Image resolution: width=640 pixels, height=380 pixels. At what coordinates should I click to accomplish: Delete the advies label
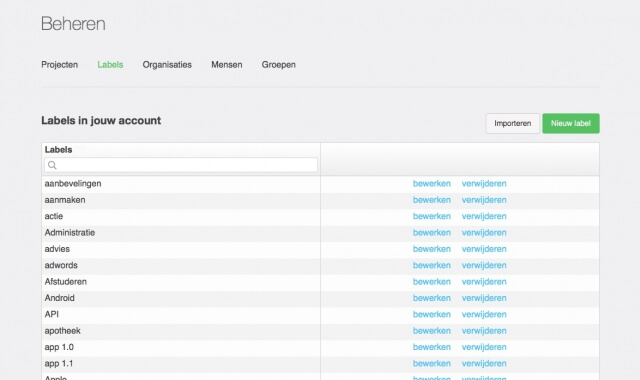(x=484, y=249)
